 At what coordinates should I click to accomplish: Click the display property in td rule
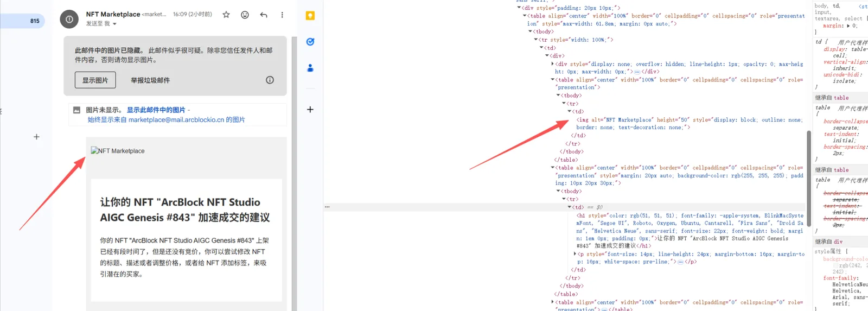[834, 49]
